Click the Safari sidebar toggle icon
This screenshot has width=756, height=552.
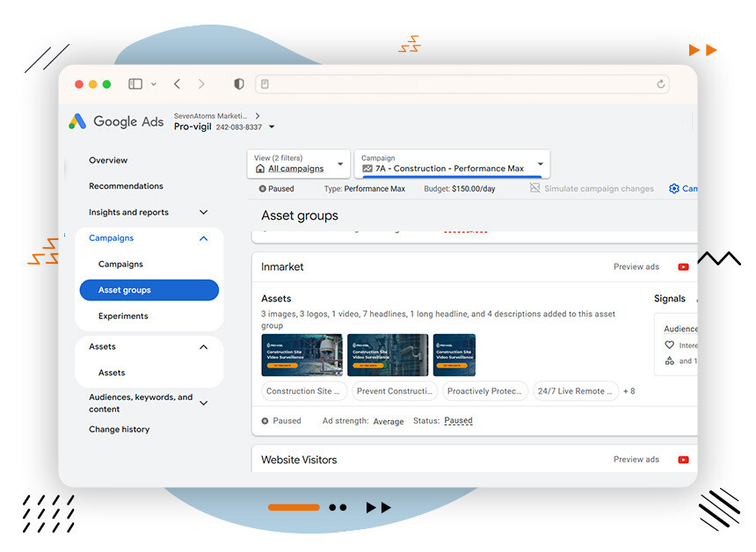134,84
